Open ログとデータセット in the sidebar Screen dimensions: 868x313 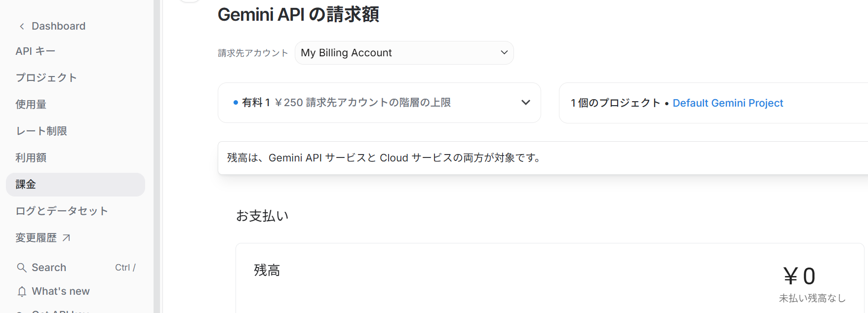coord(62,211)
